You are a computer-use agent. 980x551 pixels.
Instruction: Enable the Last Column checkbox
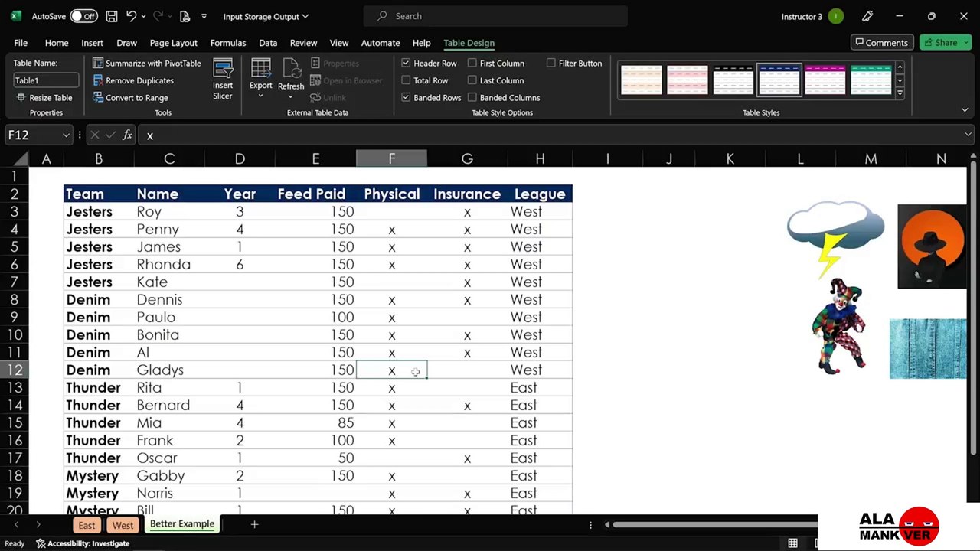472,80
